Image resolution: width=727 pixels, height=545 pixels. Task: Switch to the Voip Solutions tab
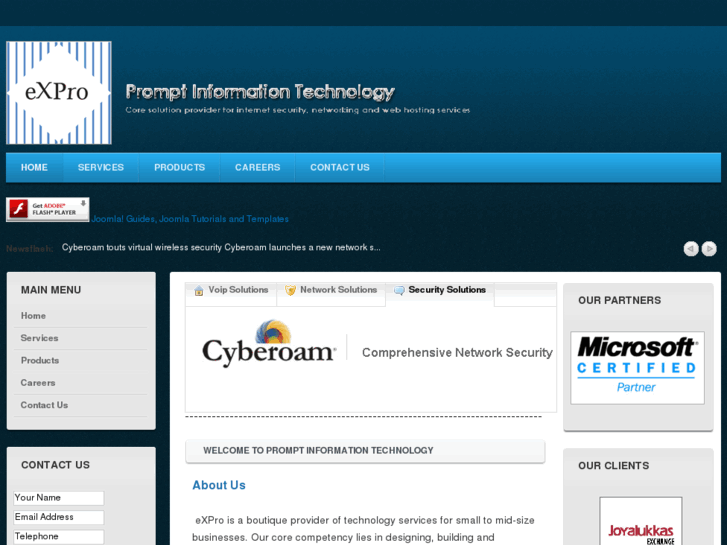pyautogui.click(x=231, y=294)
